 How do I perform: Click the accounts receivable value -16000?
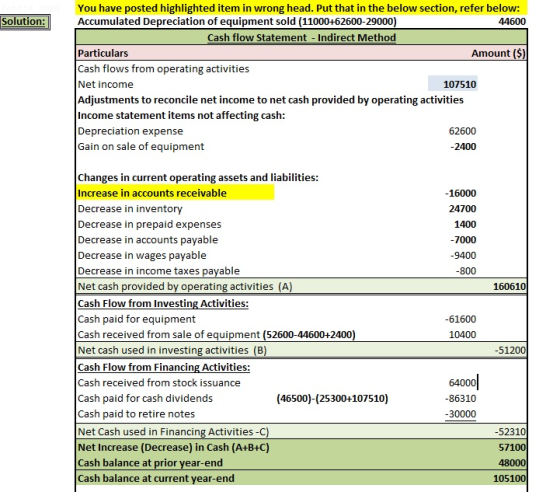461,193
